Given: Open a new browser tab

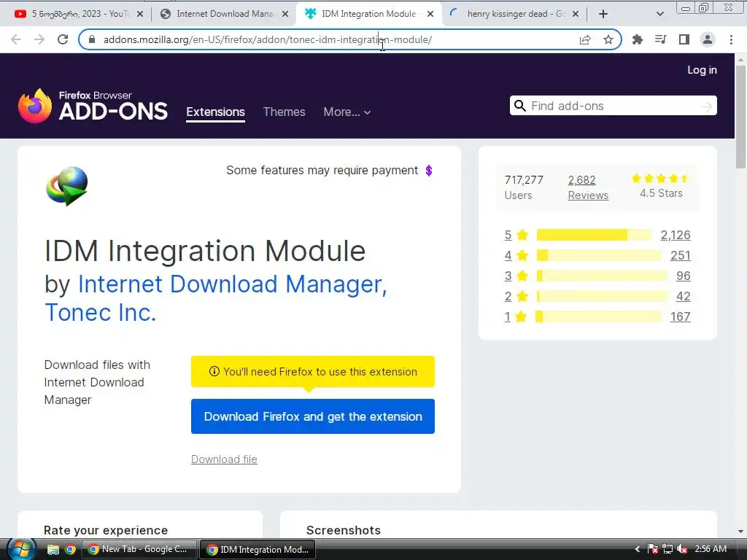Looking at the screenshot, I should (x=603, y=14).
